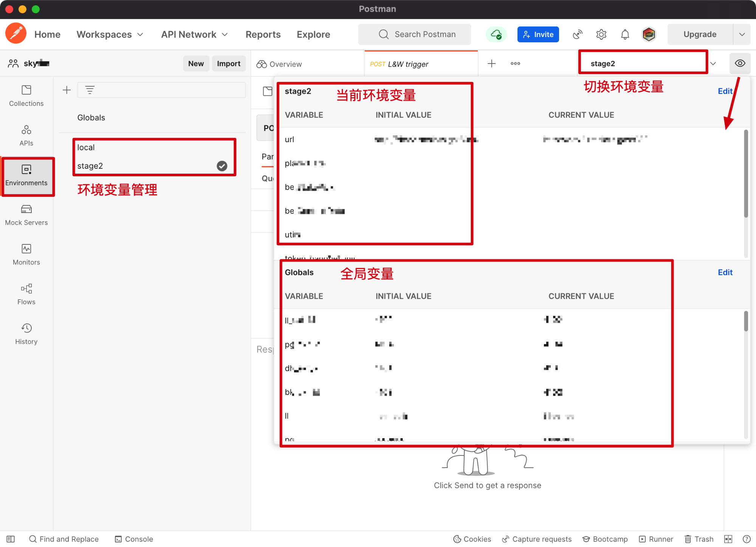Toggle active checkmark on stage2 environment
The image size is (756, 547).
coord(222,166)
